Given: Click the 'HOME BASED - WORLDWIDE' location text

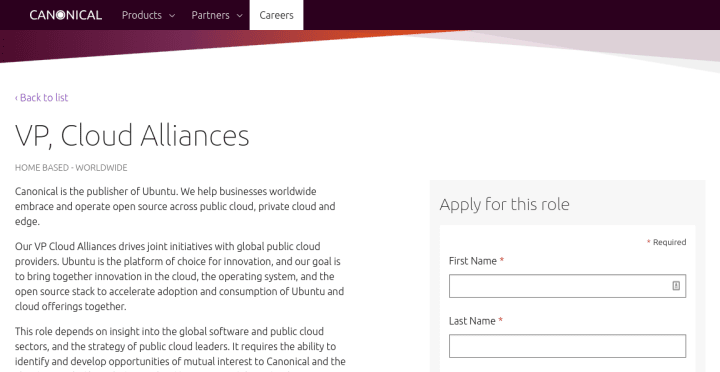Looking at the screenshot, I should click(71, 168).
